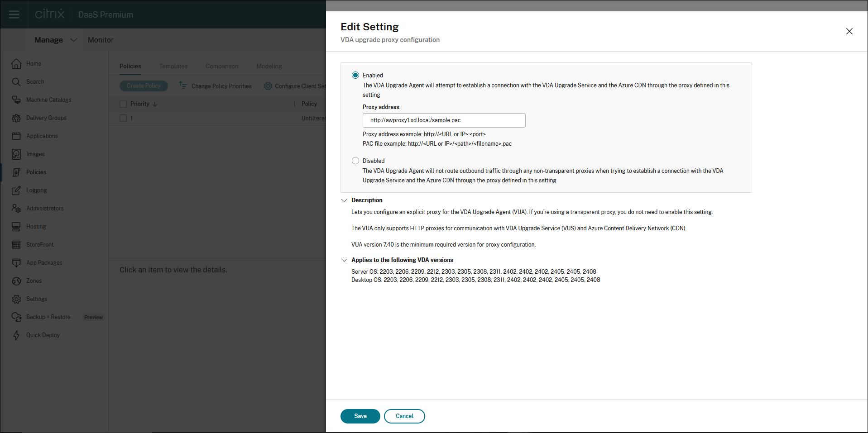
Task: Click the App Packages icon
Action: tap(16, 263)
